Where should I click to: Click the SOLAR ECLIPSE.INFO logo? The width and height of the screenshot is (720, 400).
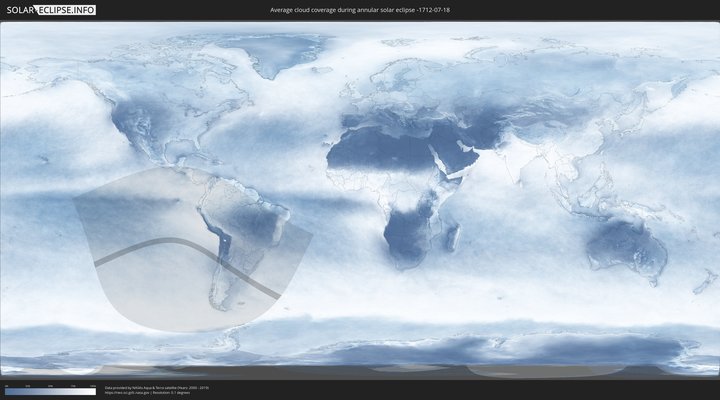pos(50,10)
